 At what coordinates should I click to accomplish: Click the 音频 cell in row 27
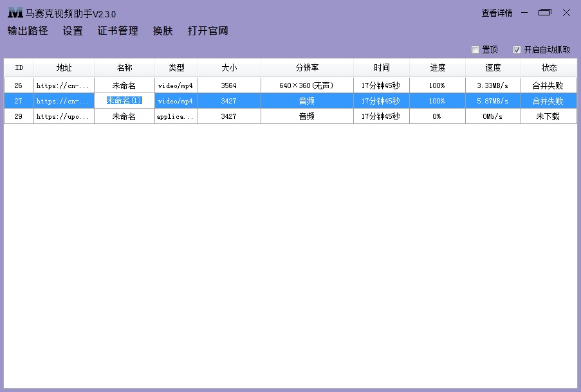click(307, 101)
